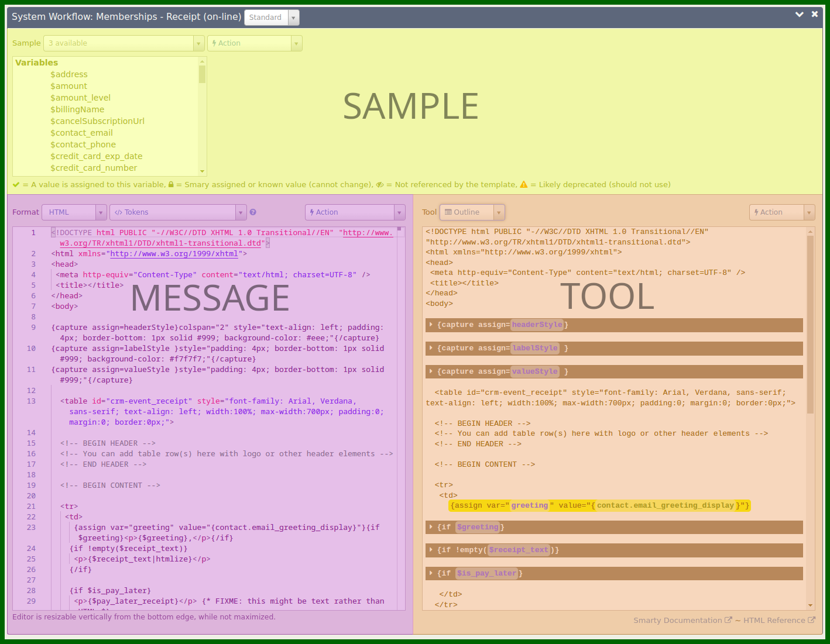The height and width of the screenshot is (644, 830).
Task: Open the HTML Reference link
Action: click(778, 620)
